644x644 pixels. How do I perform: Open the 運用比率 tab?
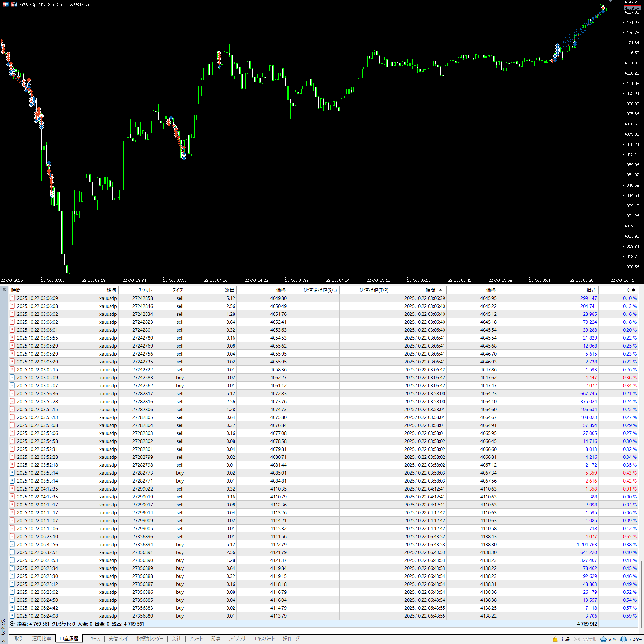click(42, 638)
